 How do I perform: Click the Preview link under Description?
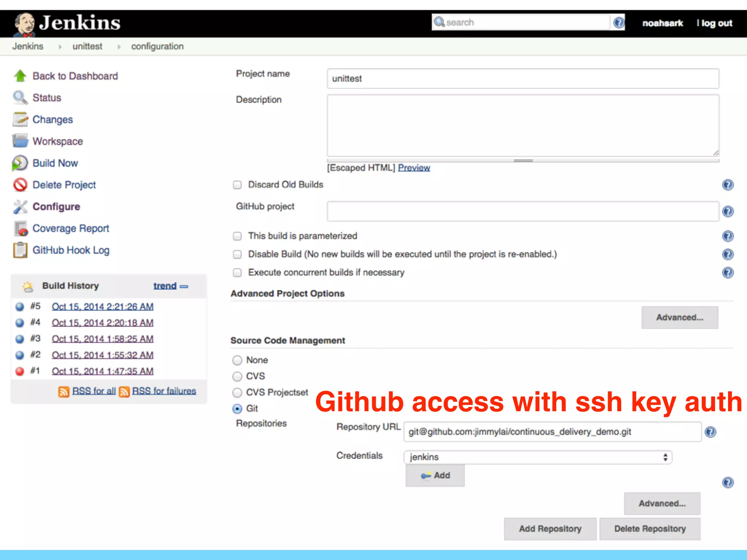(414, 168)
